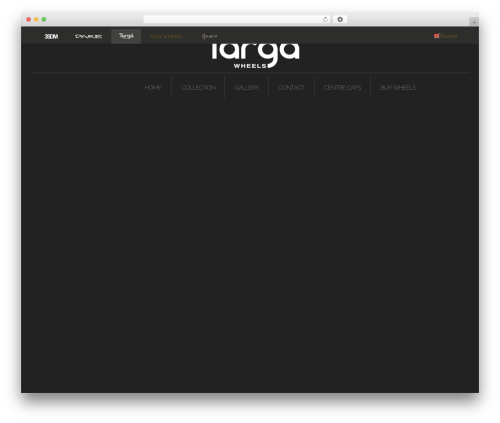The width and height of the screenshot is (500, 423).
Task: Close the browser window with red button
Action: tap(29, 19)
